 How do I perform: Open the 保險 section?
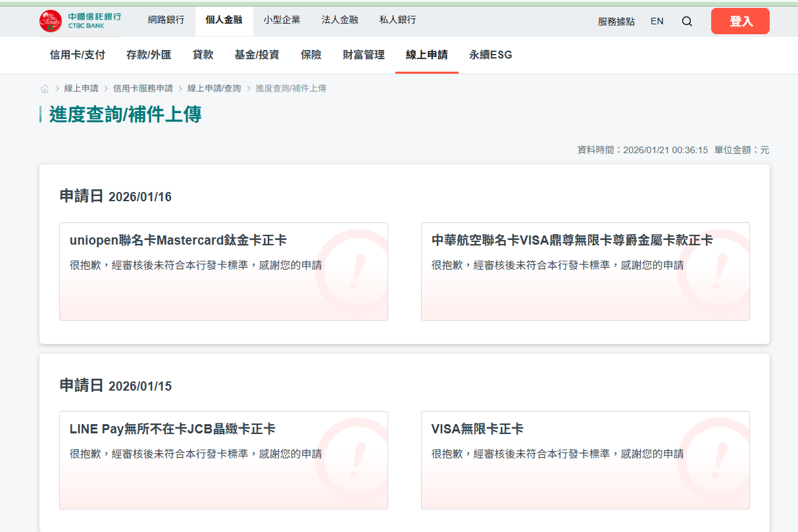click(311, 55)
